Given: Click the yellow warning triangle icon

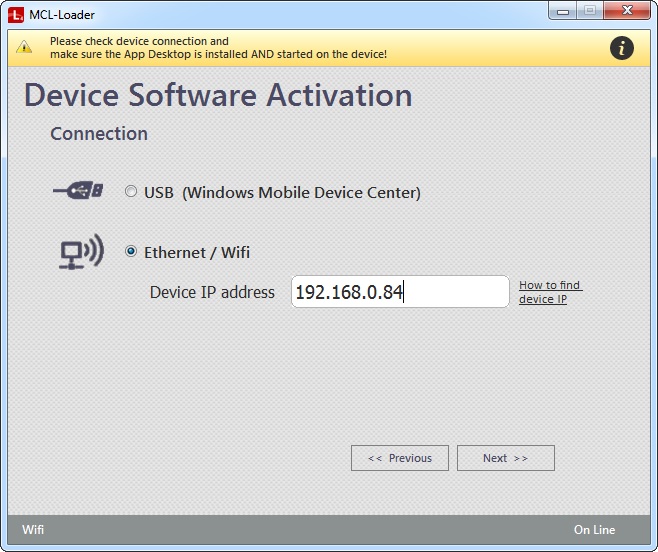Looking at the screenshot, I should [x=24, y=47].
